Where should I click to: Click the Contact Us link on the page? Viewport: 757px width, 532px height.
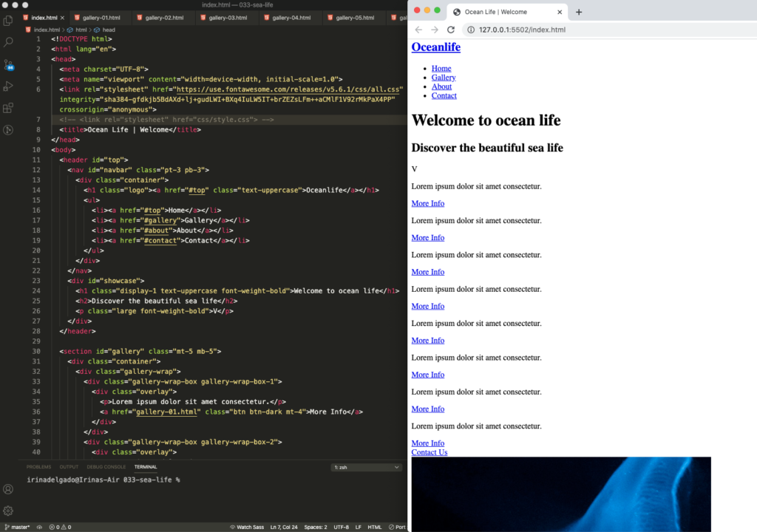click(x=430, y=452)
